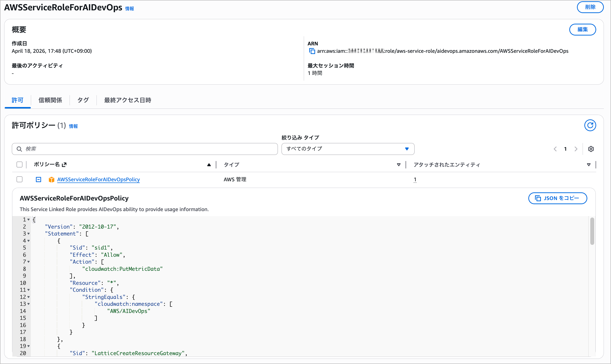Switch to the タグ tab
The image size is (611, 364).
(83, 100)
